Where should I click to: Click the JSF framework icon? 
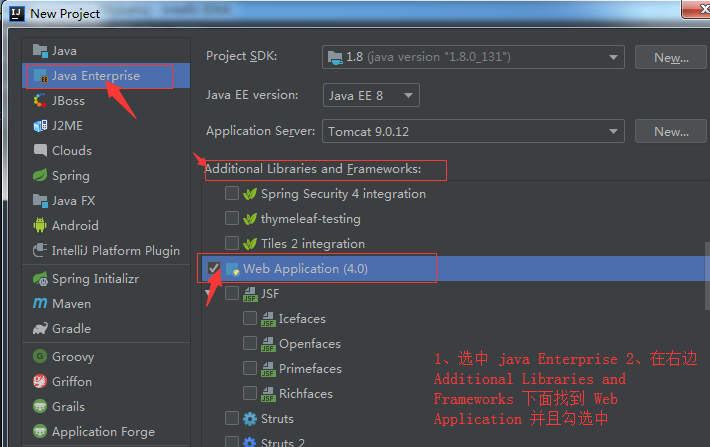[250, 294]
